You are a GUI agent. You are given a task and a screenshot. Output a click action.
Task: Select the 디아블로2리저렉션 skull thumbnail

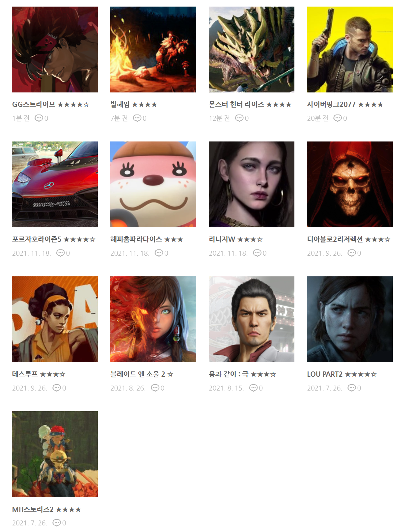[x=350, y=184]
